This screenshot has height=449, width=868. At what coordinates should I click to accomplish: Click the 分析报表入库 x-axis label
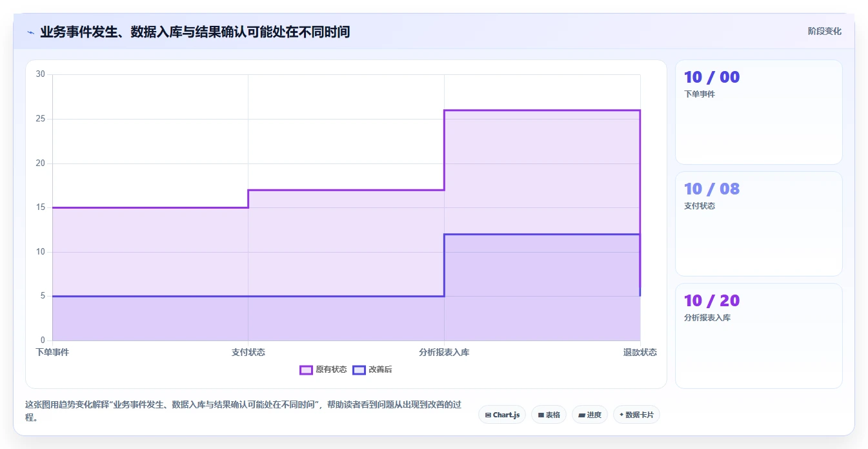point(444,352)
